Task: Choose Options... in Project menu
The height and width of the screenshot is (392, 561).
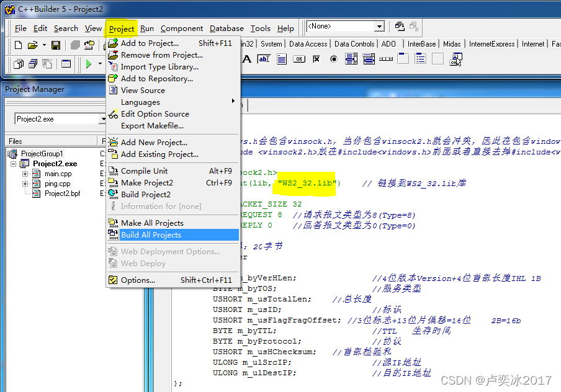Action: click(x=173, y=280)
